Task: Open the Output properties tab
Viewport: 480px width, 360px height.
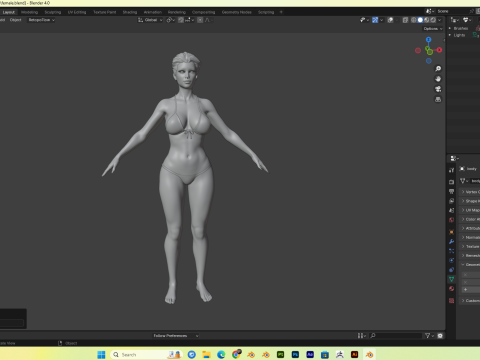Action: tap(451, 191)
